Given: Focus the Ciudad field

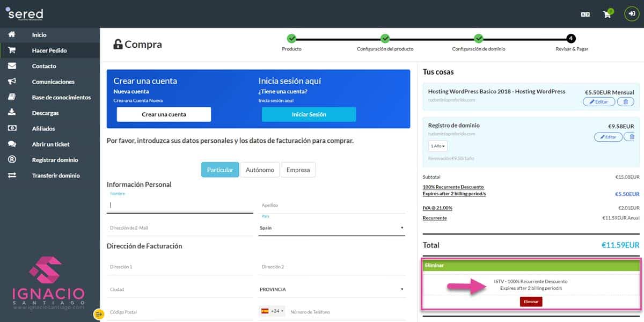Looking at the screenshot, I should pos(180,289).
